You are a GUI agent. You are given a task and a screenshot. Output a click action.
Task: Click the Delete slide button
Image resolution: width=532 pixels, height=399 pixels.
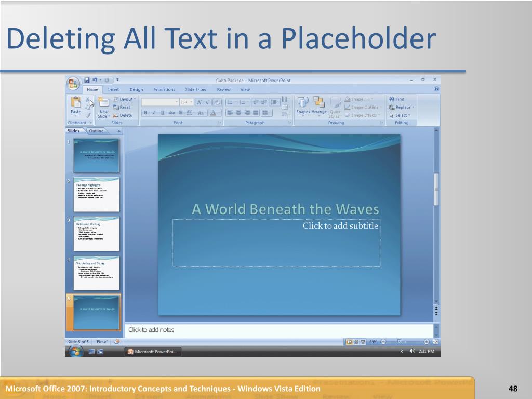coord(122,115)
